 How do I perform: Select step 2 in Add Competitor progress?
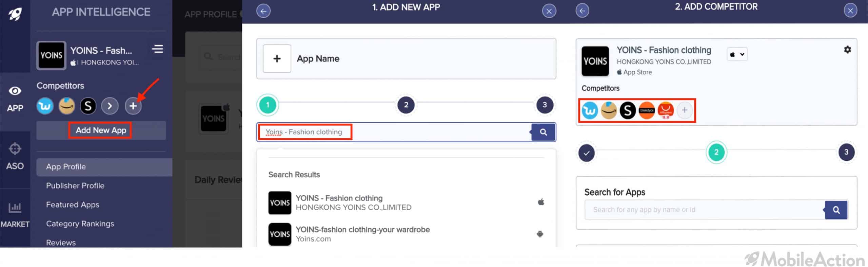tap(716, 153)
